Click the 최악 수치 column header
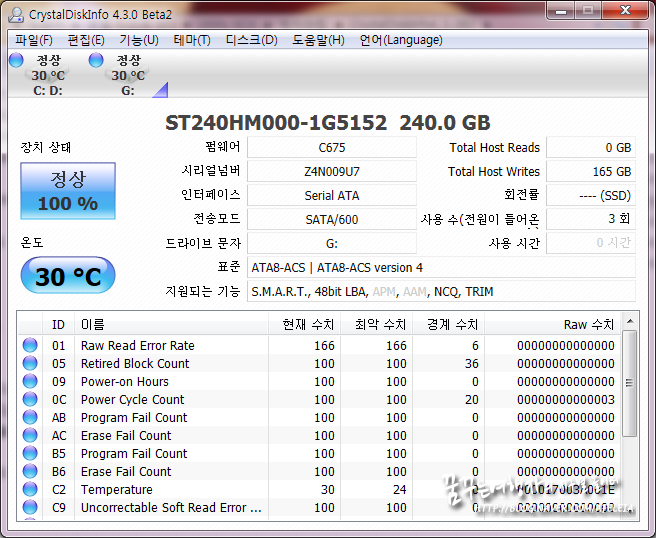The height and width of the screenshot is (538, 656). tap(377, 324)
